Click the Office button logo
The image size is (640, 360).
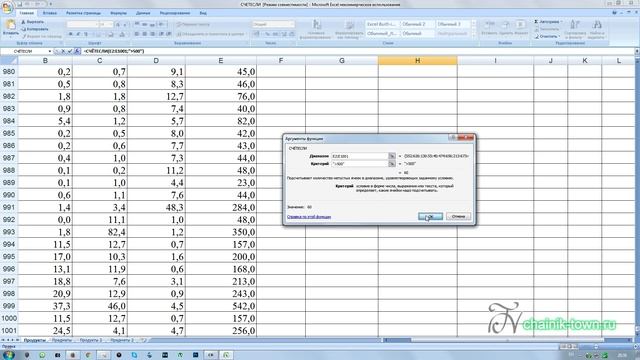(7, 7)
